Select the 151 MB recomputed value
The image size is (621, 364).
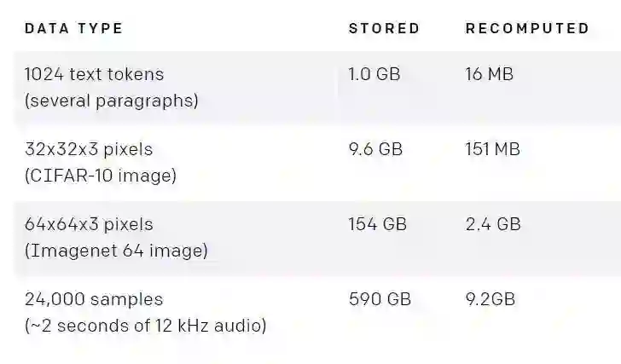pos(493,149)
